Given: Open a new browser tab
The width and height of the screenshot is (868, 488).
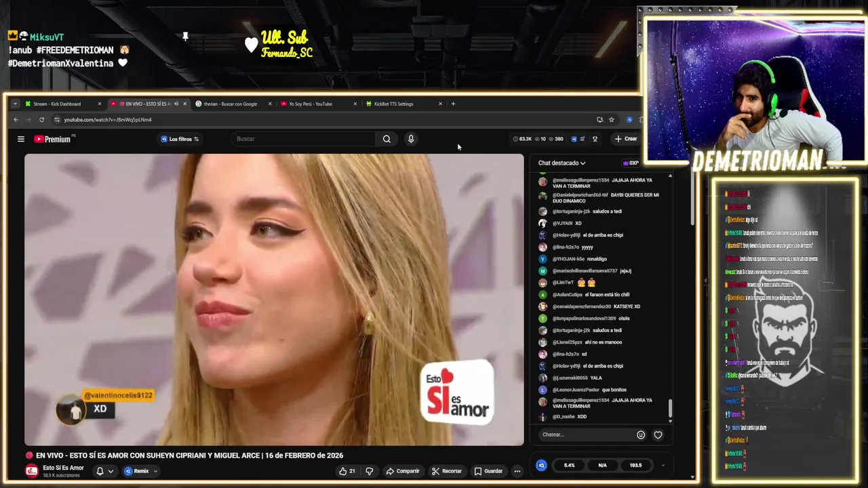Looking at the screenshot, I should [454, 104].
